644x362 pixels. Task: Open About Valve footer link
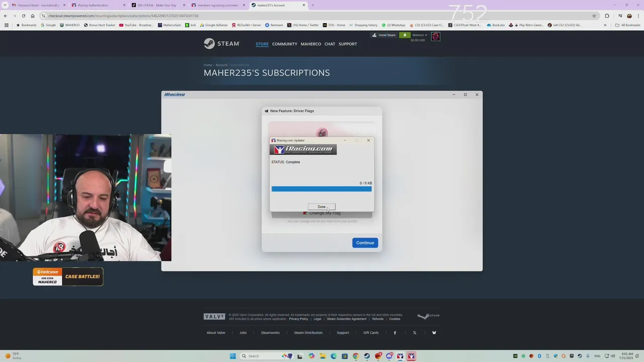pos(216,333)
